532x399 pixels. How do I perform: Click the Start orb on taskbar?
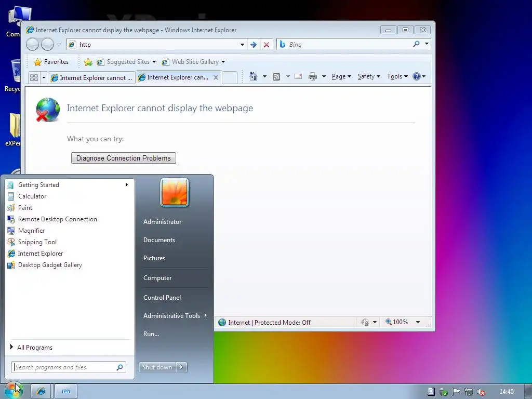[x=13, y=391]
